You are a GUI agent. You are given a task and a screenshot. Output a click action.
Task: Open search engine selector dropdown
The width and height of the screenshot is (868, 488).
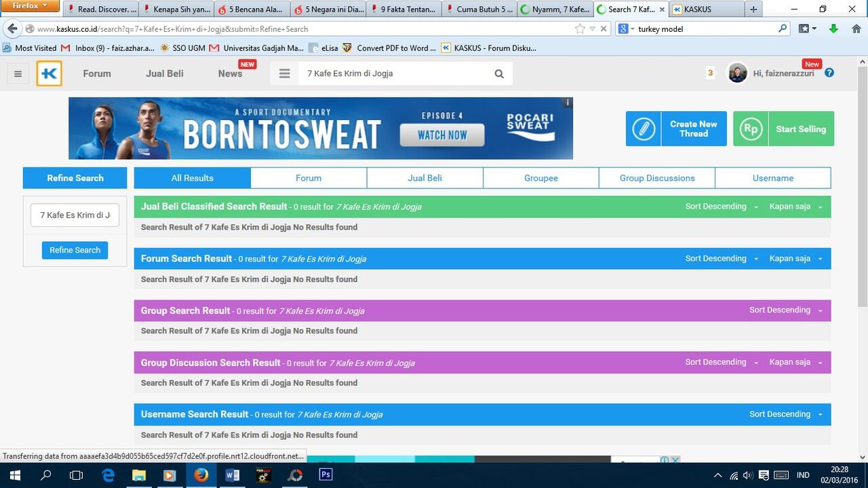point(627,28)
